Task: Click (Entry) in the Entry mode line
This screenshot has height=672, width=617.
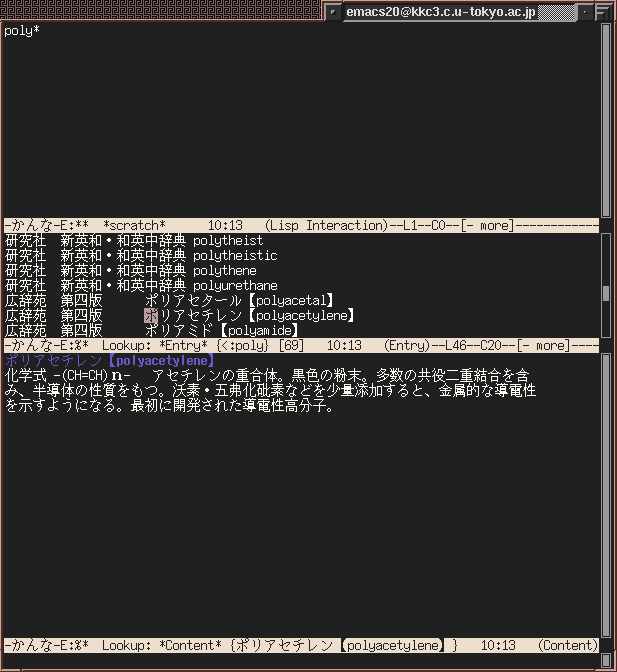Action: point(407,345)
